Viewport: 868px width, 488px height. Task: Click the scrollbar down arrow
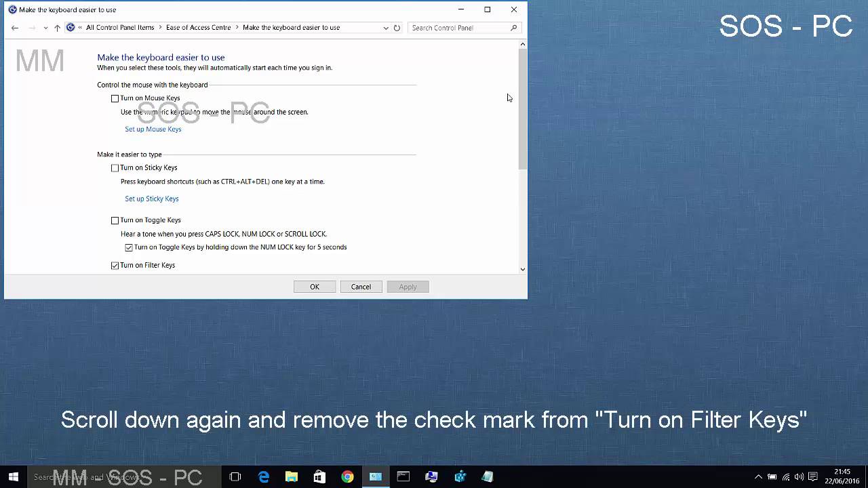pyautogui.click(x=522, y=269)
